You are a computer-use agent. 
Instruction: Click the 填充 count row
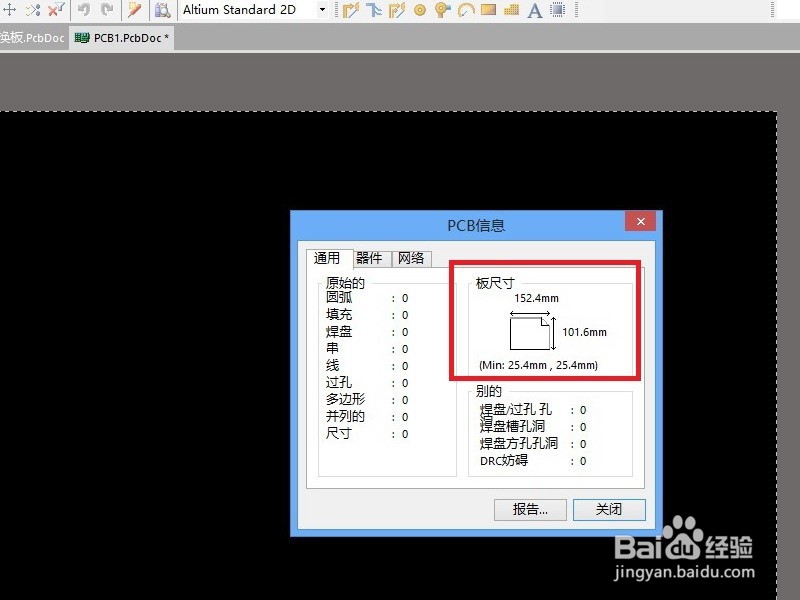367,315
